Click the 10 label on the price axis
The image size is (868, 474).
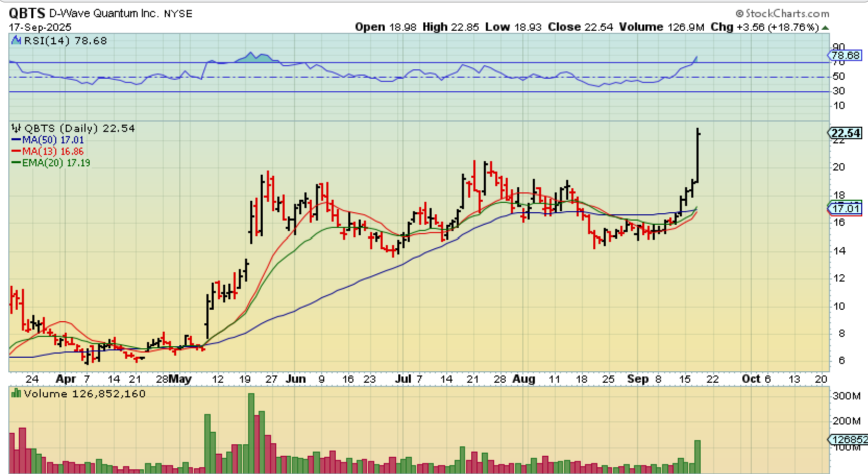[x=838, y=306]
